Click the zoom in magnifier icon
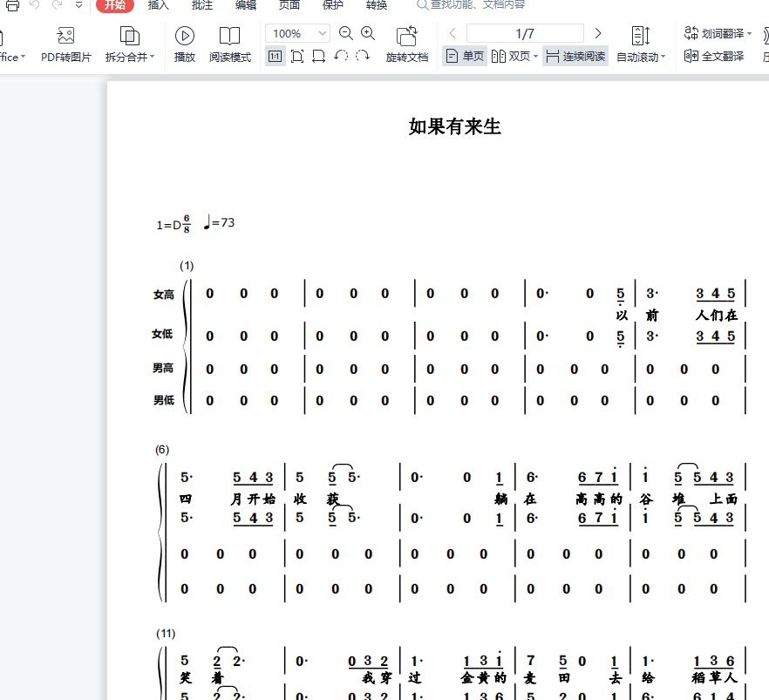 367,33
